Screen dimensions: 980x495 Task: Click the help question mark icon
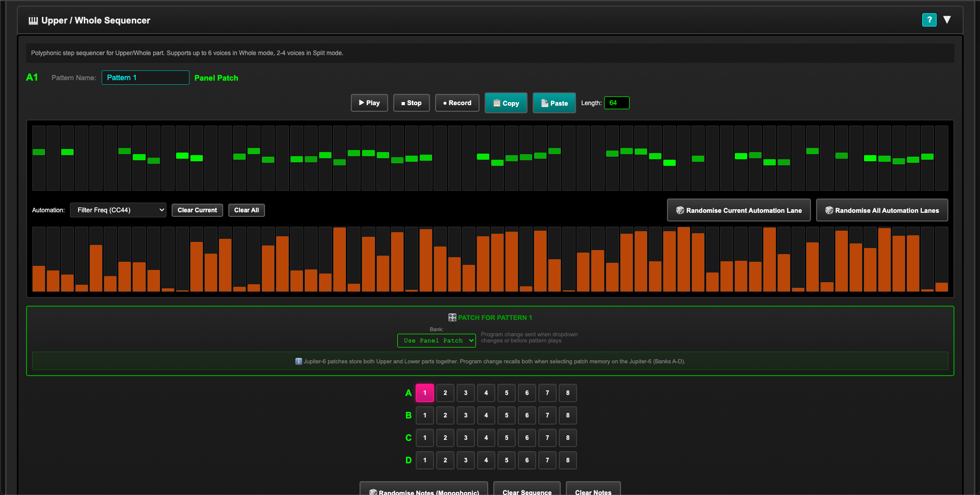coord(929,20)
